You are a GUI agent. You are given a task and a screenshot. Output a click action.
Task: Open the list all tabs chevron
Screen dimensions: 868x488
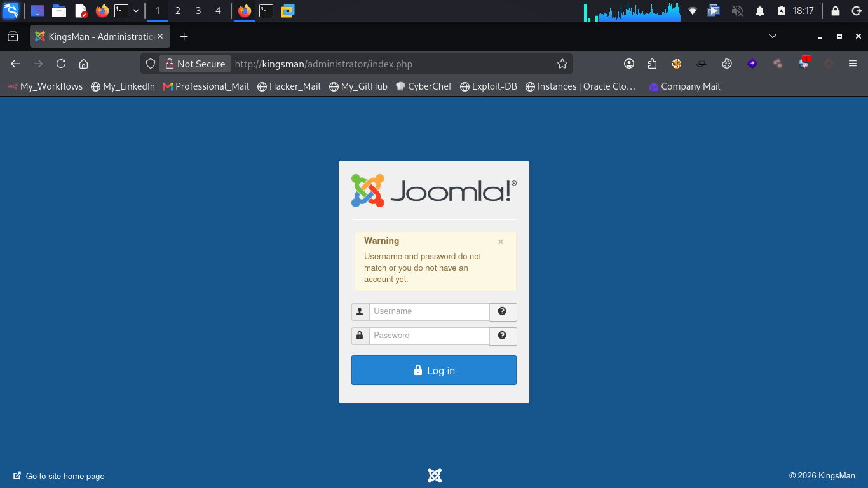773,36
